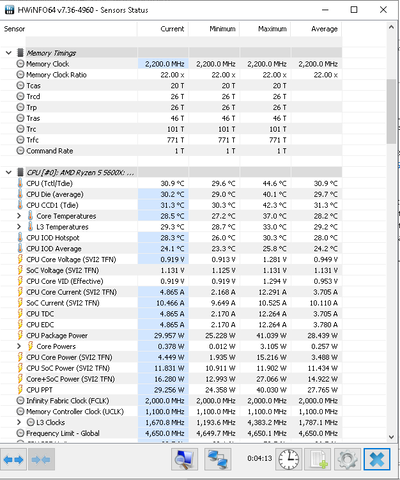Viewport: 400px width, 480px height.
Task: Click the scrollbar down arrow
Action: (x=391, y=437)
